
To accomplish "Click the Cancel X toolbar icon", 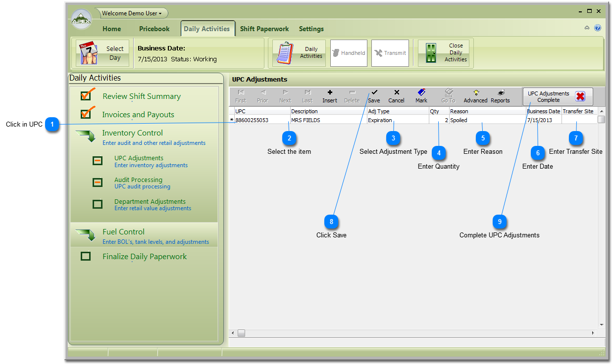I will (396, 93).
